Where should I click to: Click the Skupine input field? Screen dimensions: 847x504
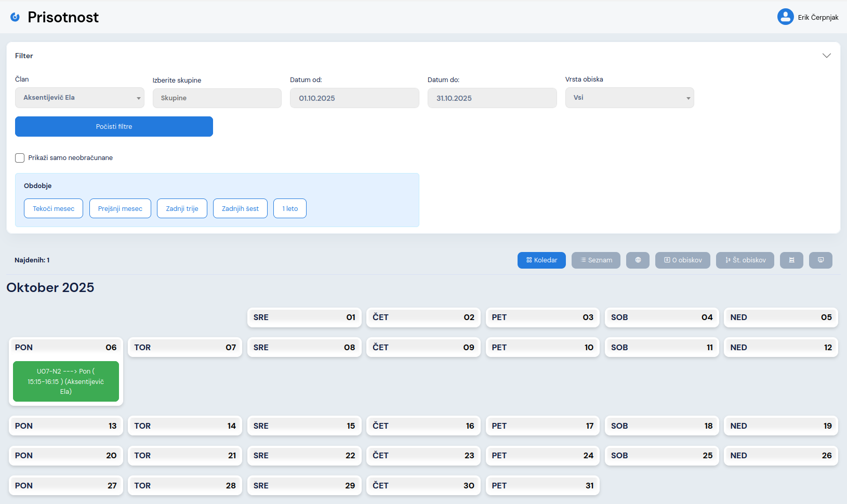point(217,98)
